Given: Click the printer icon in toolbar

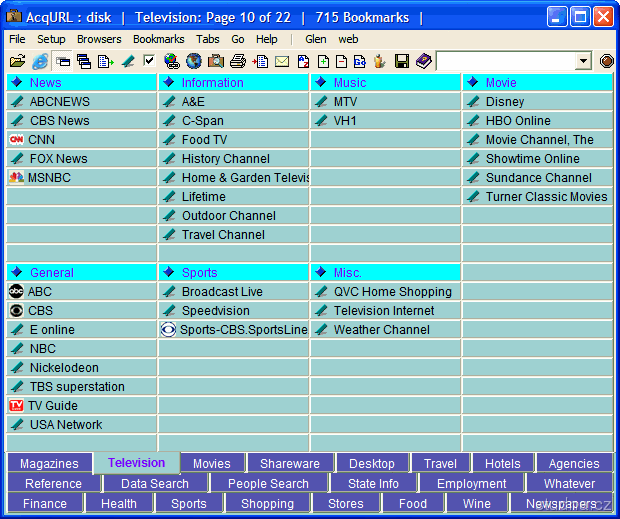Looking at the screenshot, I should 238,61.
